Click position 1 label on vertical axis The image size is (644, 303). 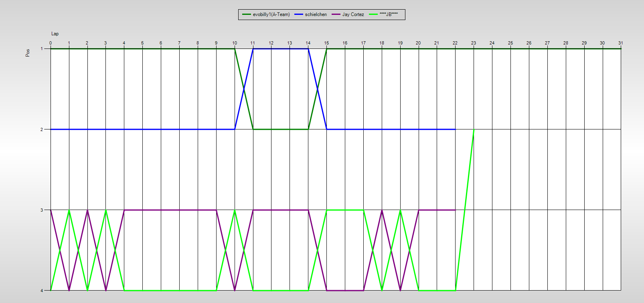click(x=42, y=48)
